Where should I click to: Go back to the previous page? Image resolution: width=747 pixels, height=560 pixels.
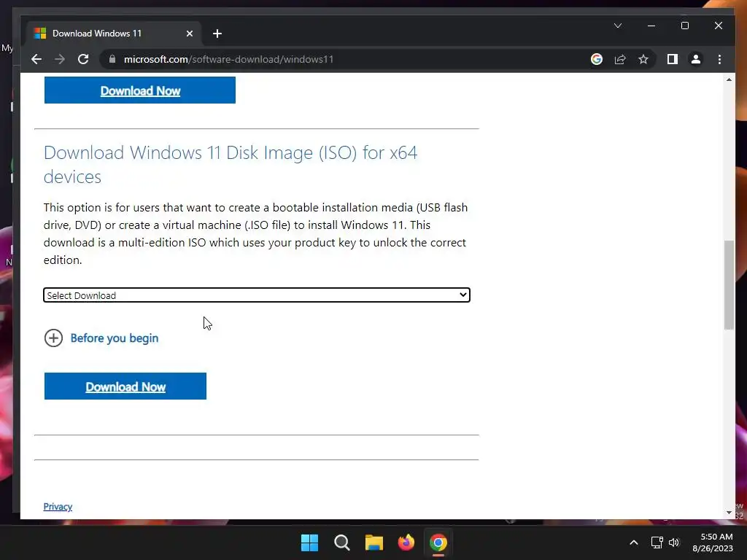tap(36, 59)
